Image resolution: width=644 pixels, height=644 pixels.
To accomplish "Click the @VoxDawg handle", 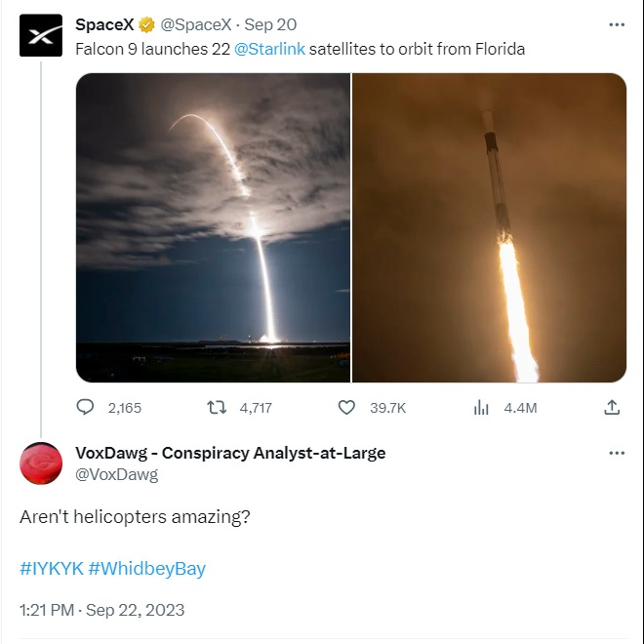I will click(116, 474).
